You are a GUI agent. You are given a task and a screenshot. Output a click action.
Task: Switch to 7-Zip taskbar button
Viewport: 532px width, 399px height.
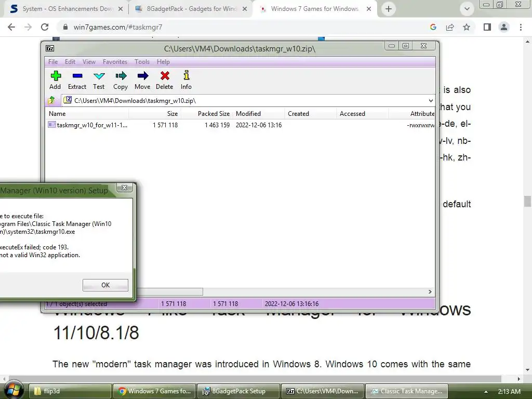coord(323,391)
